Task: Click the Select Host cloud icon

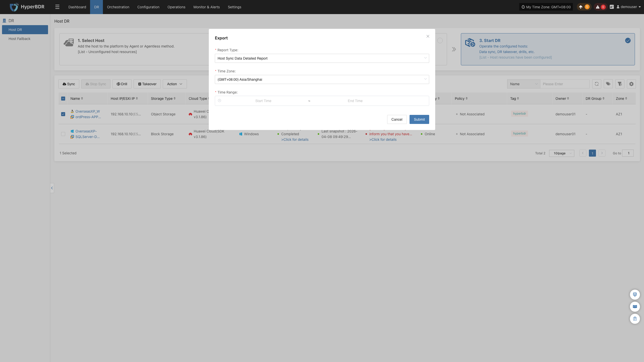Action: click(x=69, y=42)
